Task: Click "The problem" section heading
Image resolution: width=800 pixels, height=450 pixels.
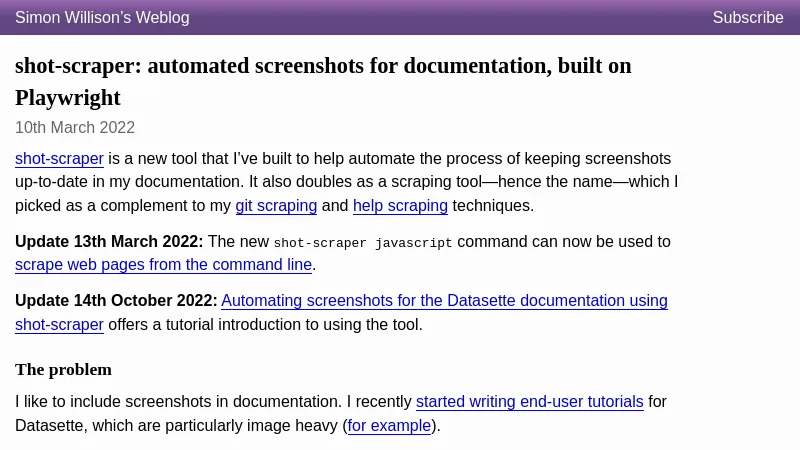Action: [x=63, y=370]
